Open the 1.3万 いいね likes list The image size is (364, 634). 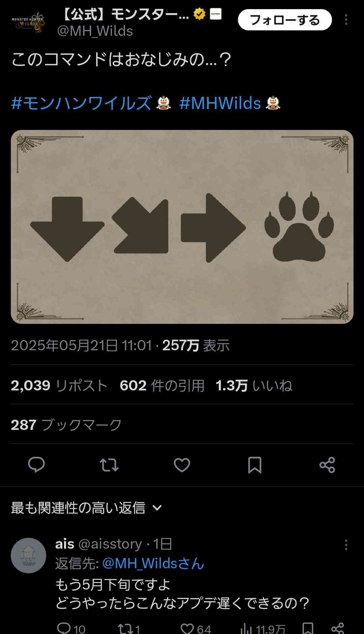pos(254,385)
